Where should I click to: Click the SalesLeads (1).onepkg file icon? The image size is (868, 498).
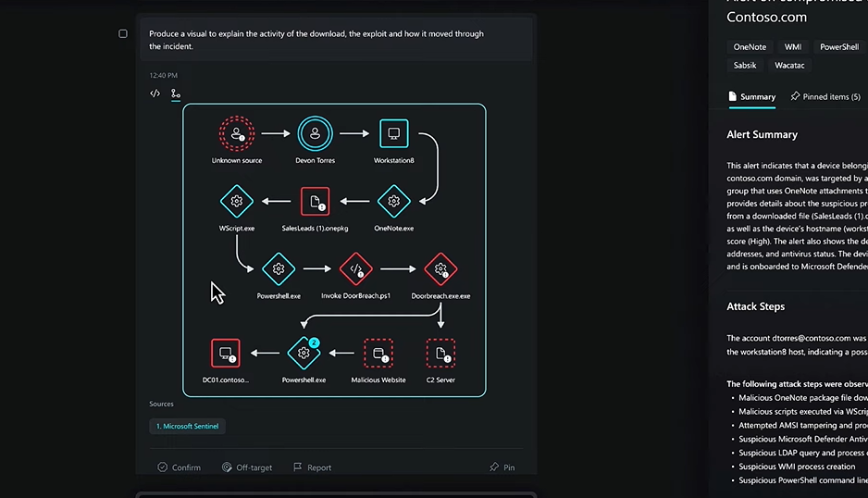[316, 201]
